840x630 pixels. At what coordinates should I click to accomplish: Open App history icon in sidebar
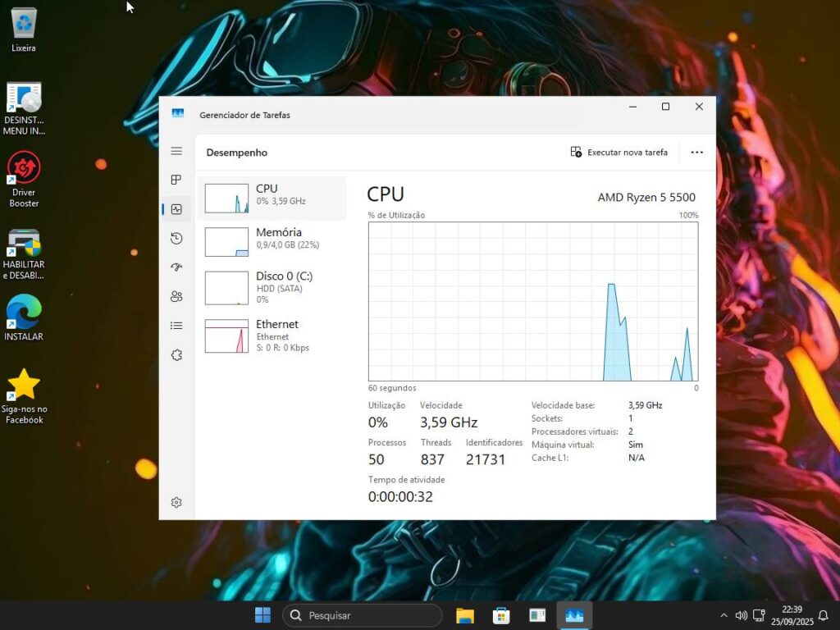pos(176,239)
